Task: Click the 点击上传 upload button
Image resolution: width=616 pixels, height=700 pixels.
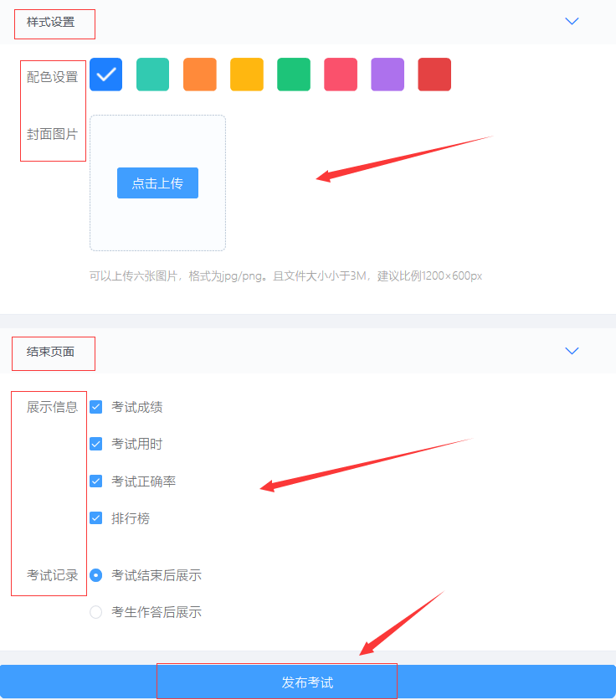Action: [157, 183]
